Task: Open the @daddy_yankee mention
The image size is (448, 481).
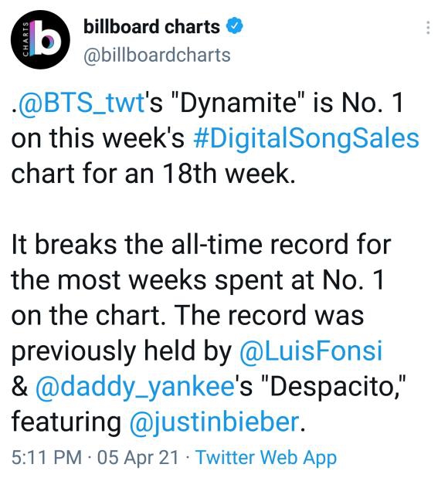Action: tap(135, 387)
